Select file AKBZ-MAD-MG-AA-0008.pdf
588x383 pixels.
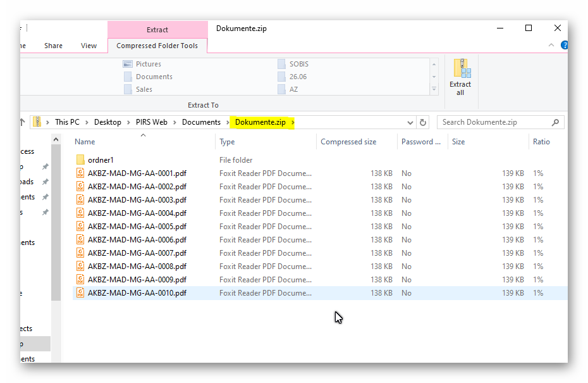coord(137,267)
